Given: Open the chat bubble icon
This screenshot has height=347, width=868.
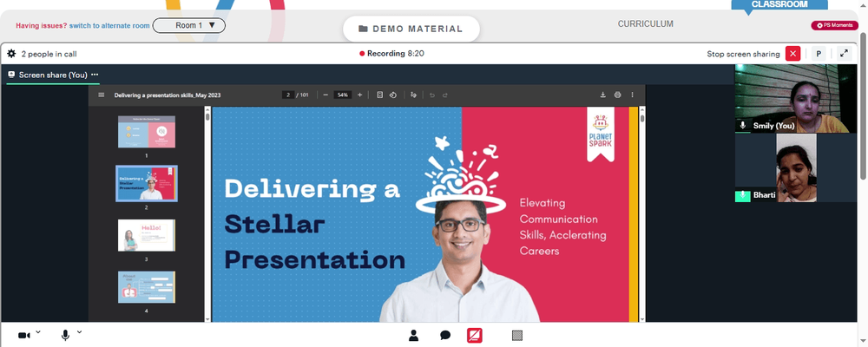Looking at the screenshot, I should point(445,336).
